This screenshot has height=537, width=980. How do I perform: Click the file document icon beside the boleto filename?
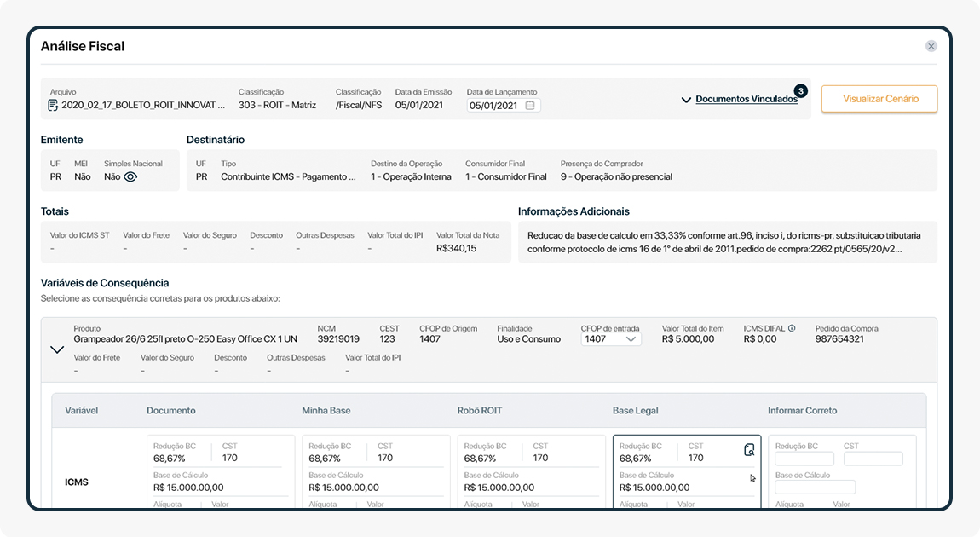point(54,106)
